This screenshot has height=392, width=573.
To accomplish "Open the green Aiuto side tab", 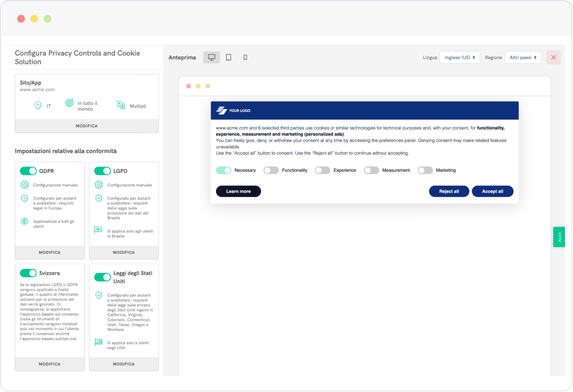I will [560, 237].
